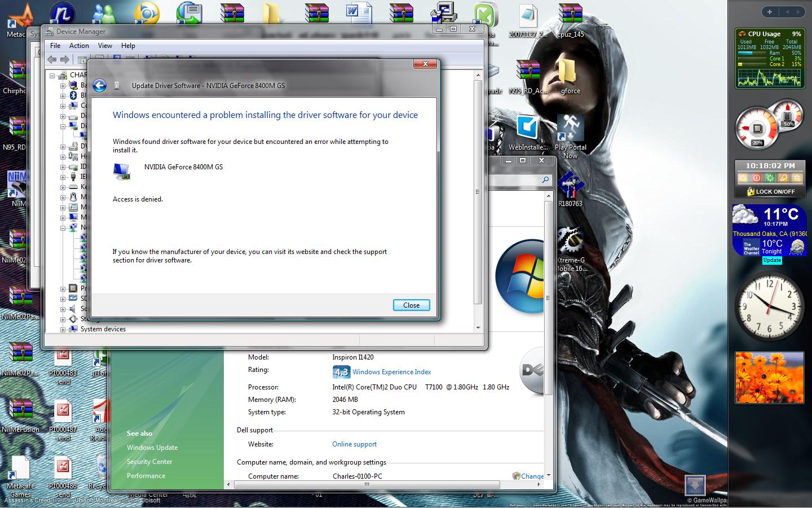Click the blue back arrow in Update Driver Software
The width and height of the screenshot is (812, 508).
[x=99, y=85]
